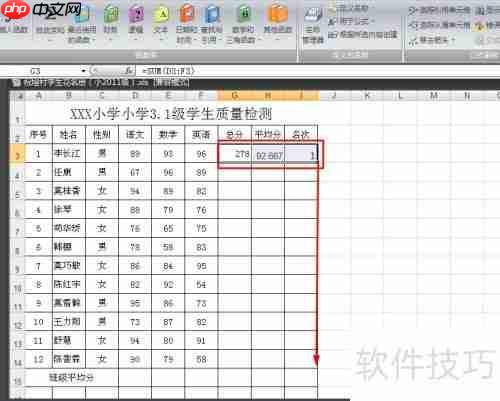Click Trace Precedents in formula auditing

(439, 10)
